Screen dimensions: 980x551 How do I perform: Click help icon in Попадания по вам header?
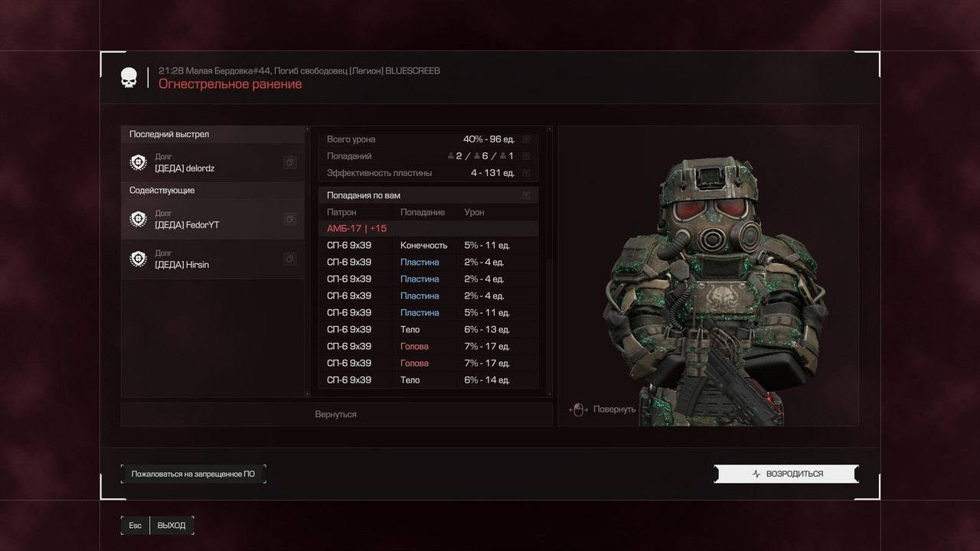click(526, 195)
